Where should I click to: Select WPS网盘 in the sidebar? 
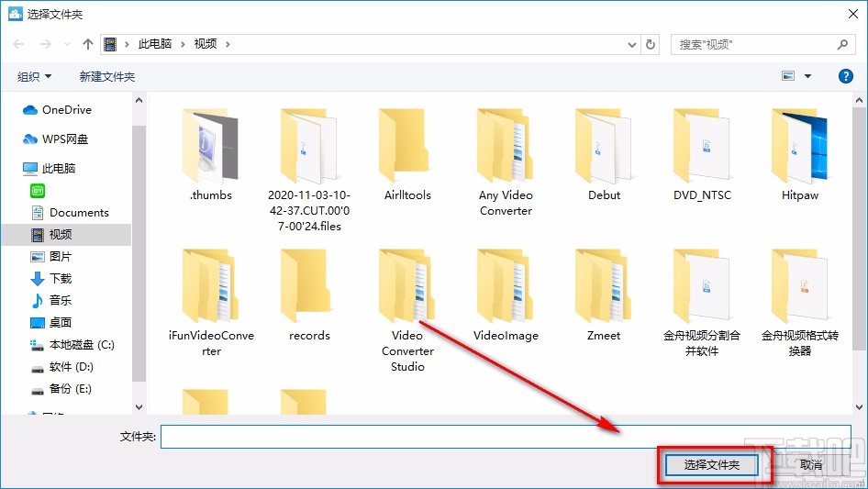[55, 139]
